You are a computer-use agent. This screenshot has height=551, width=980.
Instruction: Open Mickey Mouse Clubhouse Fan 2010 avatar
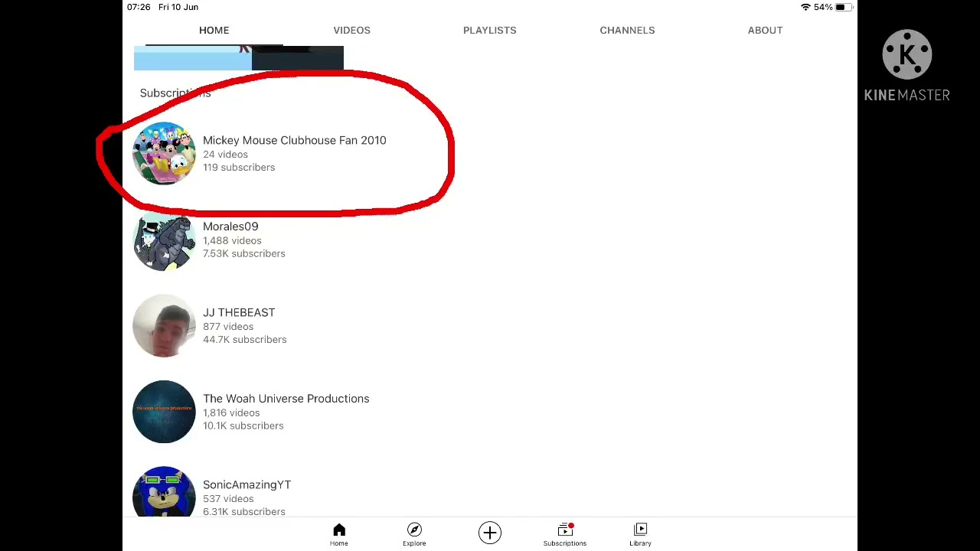164,153
